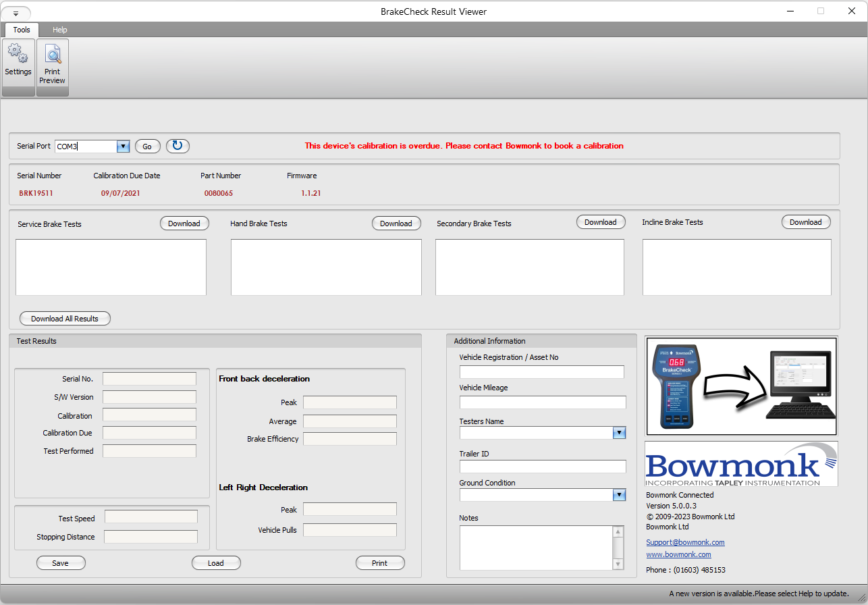Image resolution: width=868 pixels, height=605 pixels.
Task: Click the Download All Results button
Action: tap(65, 319)
